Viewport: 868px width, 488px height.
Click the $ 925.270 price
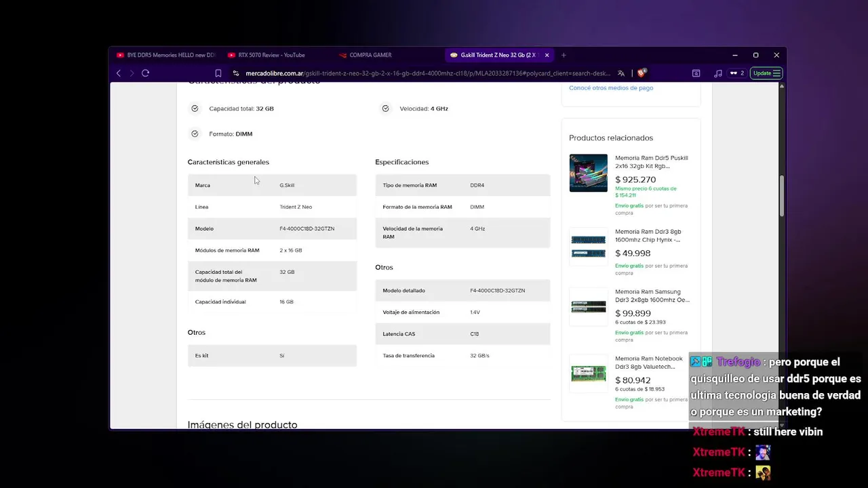tap(635, 180)
